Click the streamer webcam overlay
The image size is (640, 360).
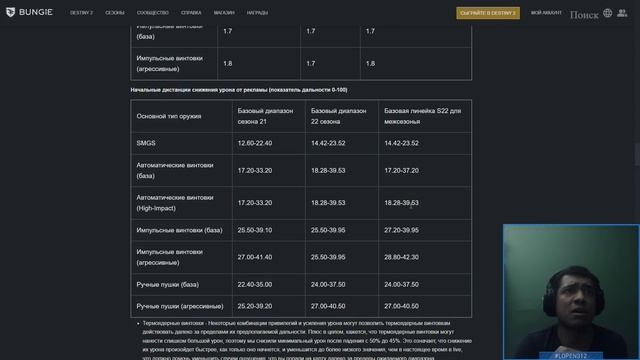click(571, 292)
